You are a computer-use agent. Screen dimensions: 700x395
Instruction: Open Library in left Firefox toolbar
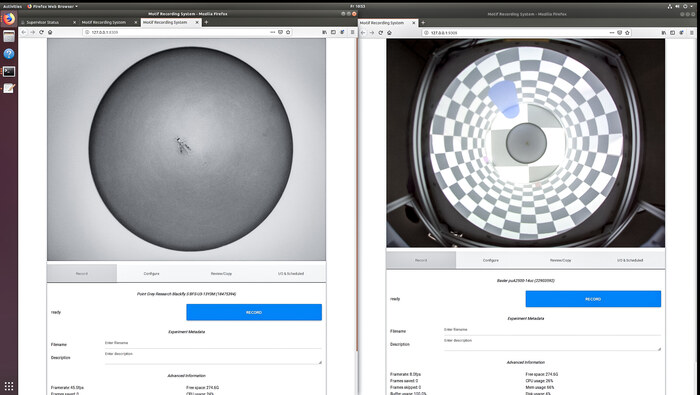coord(325,32)
